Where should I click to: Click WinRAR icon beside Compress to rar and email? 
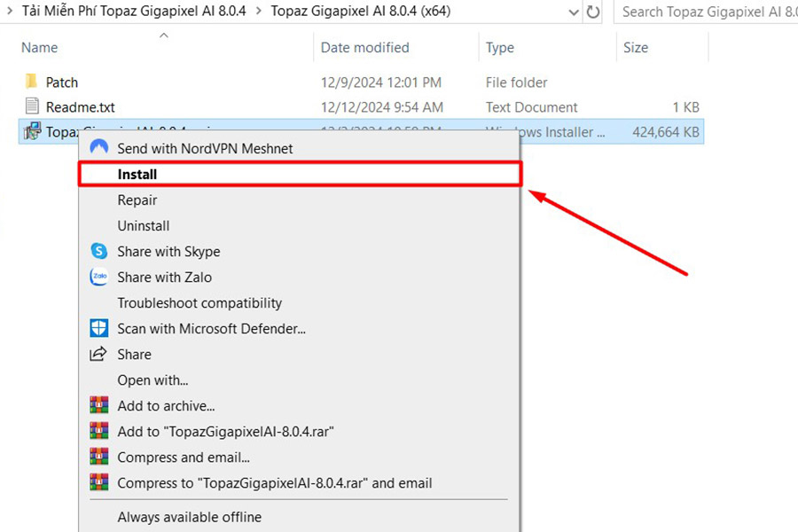point(98,482)
